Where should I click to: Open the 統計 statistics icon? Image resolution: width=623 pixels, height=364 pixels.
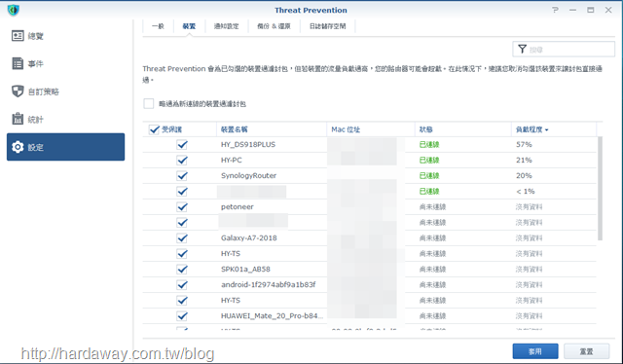[x=18, y=119]
